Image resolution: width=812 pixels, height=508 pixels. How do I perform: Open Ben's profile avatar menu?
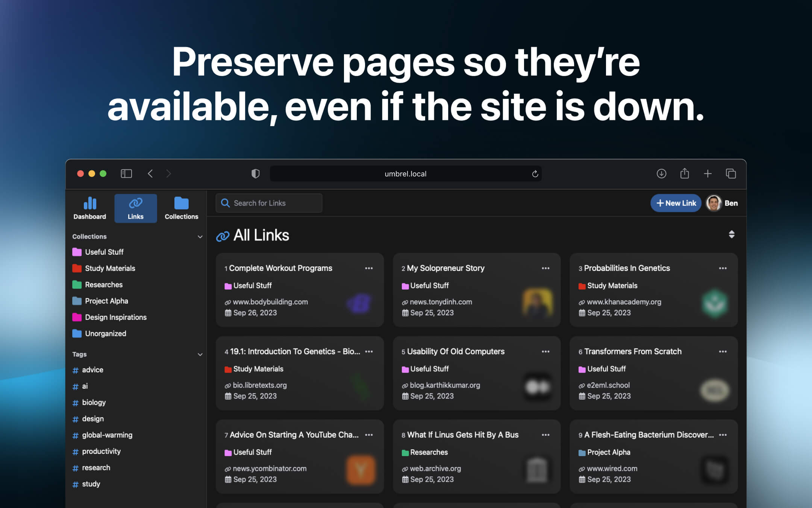(714, 203)
